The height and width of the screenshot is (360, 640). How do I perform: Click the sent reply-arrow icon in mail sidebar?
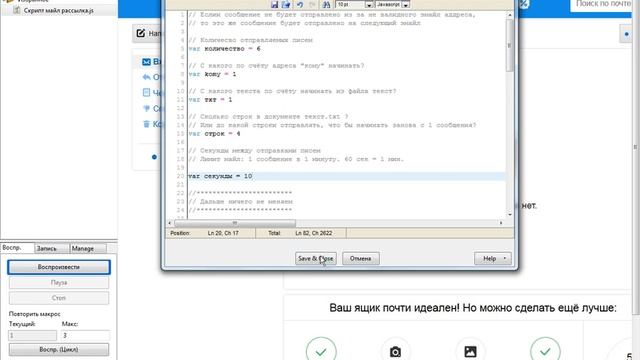147,77
